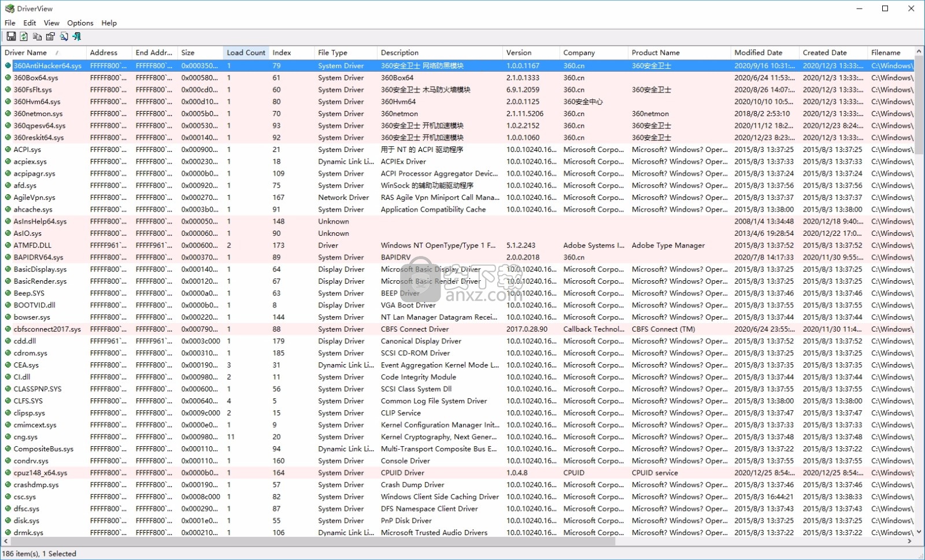Open the Help menu

[109, 23]
